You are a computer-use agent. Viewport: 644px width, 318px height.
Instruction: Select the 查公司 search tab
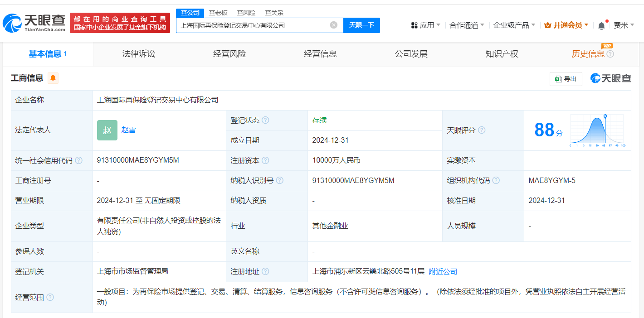(x=190, y=13)
